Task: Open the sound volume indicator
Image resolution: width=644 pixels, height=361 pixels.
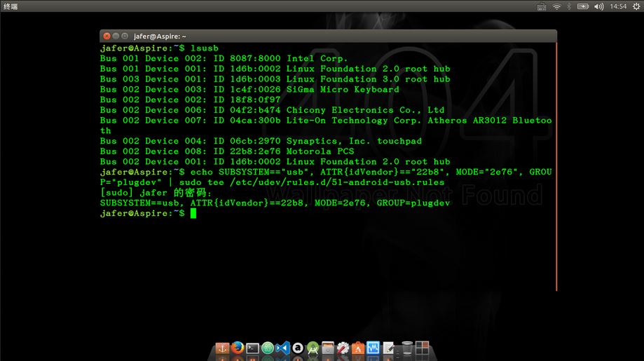Action: [599, 6]
